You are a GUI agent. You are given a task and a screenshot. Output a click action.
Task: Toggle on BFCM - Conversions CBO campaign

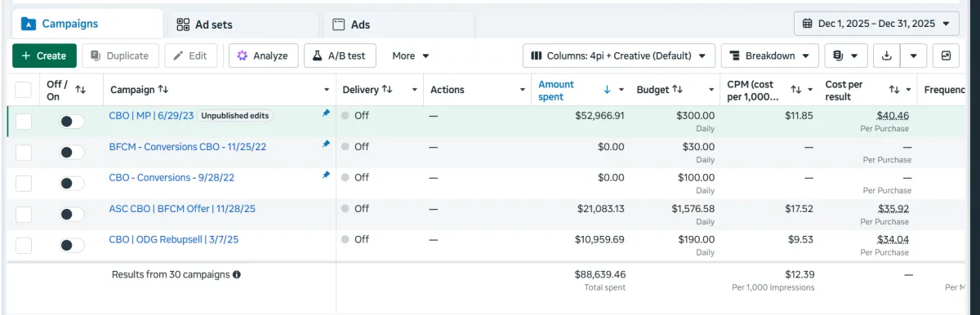(x=72, y=152)
